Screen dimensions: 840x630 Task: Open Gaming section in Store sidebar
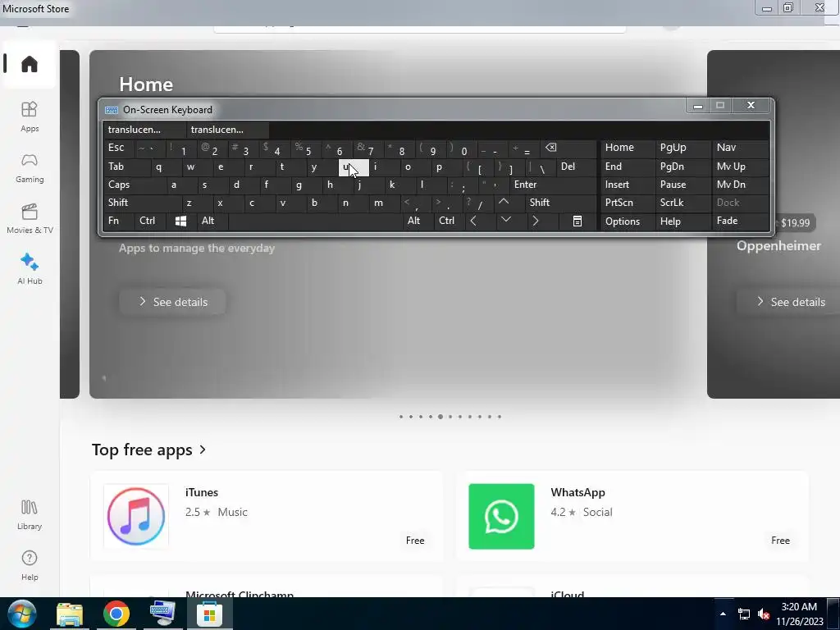click(30, 167)
